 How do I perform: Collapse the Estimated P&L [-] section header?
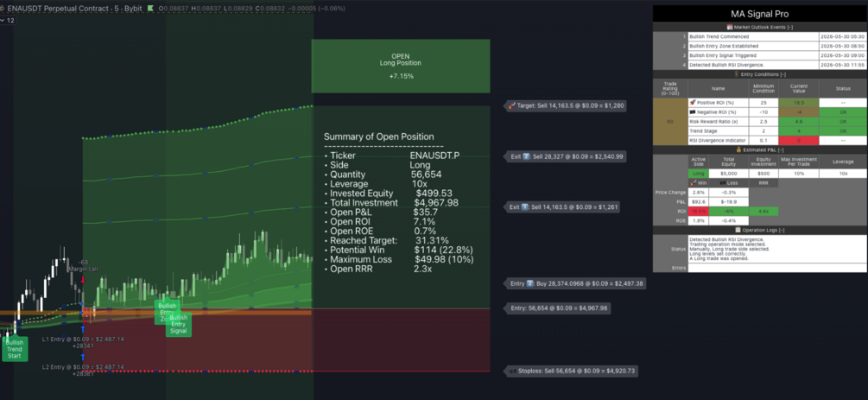coord(760,150)
